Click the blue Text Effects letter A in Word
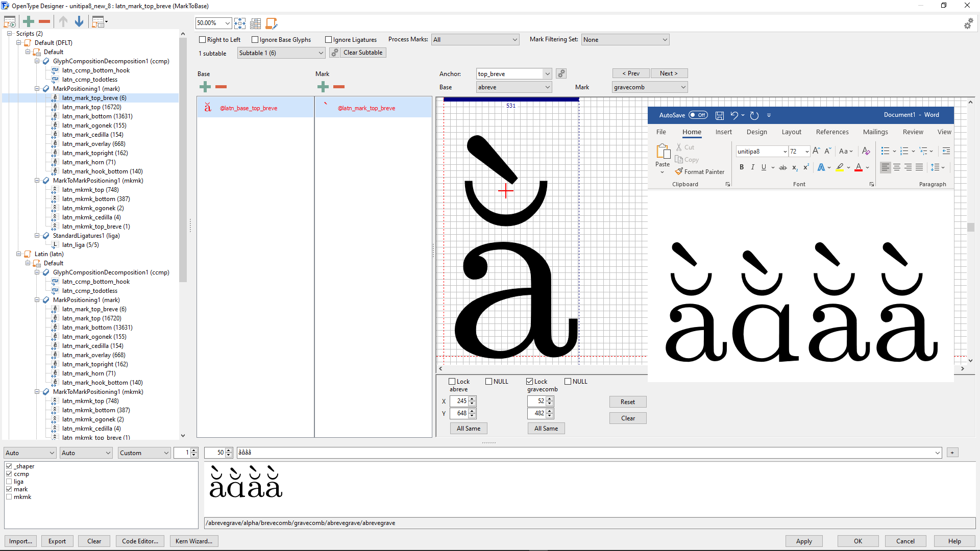Image resolution: width=980 pixels, height=551 pixels. click(821, 167)
